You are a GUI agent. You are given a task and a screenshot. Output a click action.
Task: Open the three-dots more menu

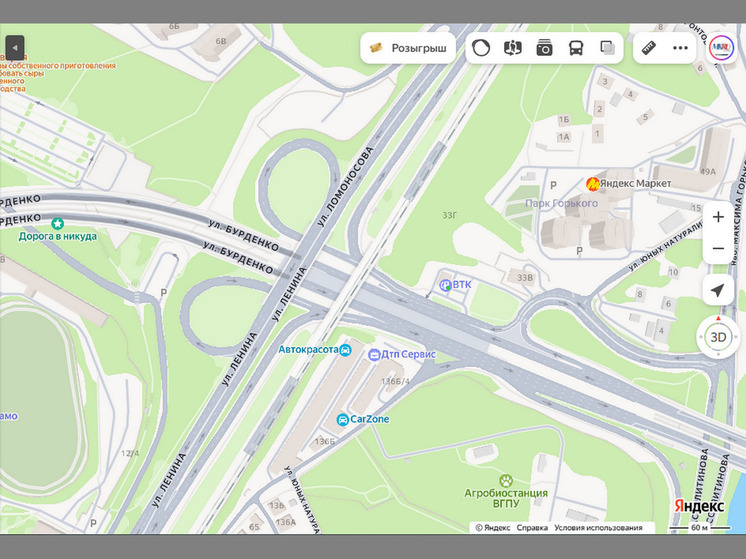coord(681,48)
